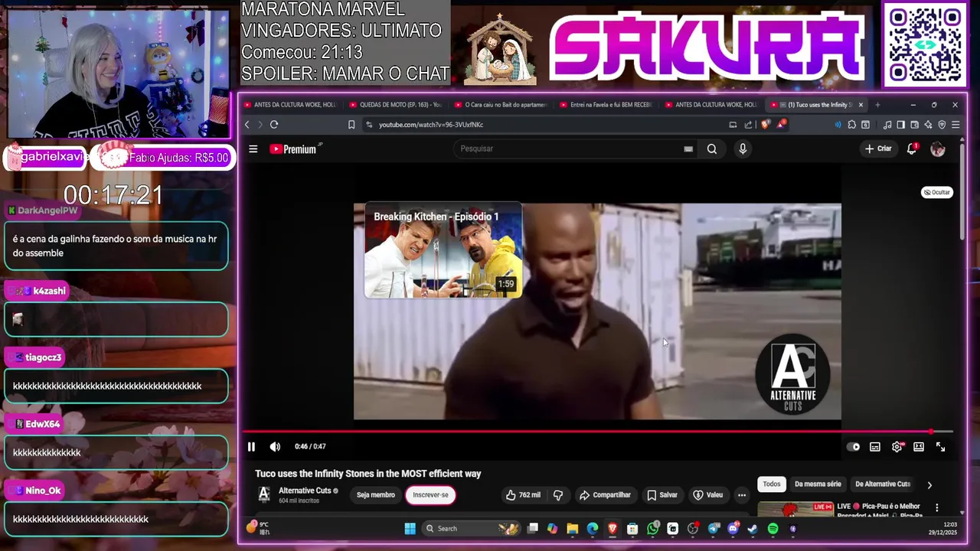Screen dimensions: 980x551
Task: Subscribe with the Inscrever-se button
Action: [430, 495]
